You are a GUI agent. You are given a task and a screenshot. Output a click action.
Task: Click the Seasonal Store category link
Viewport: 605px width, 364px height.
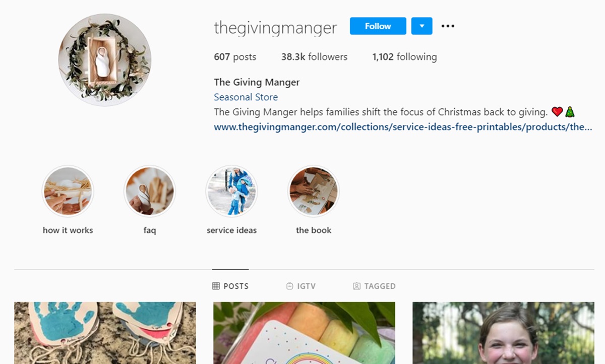tap(246, 97)
